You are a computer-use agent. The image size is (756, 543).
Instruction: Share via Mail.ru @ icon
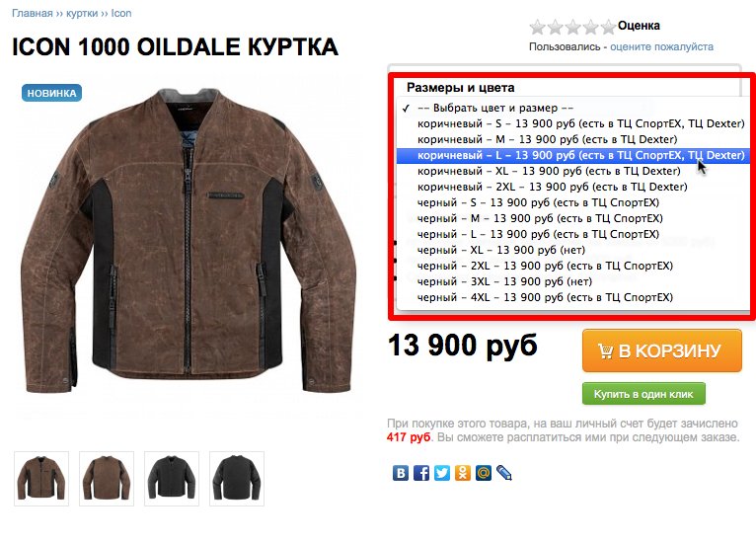[483, 473]
